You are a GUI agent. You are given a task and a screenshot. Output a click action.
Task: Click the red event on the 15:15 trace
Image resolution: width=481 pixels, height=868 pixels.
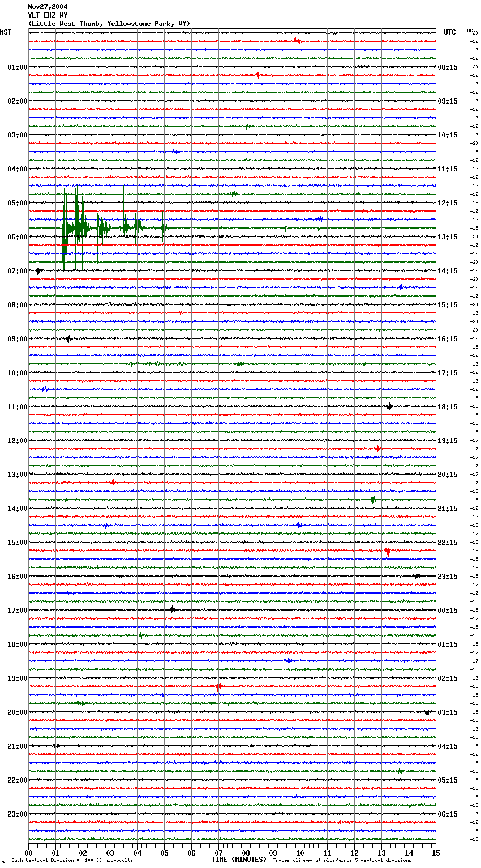tap(387, 551)
